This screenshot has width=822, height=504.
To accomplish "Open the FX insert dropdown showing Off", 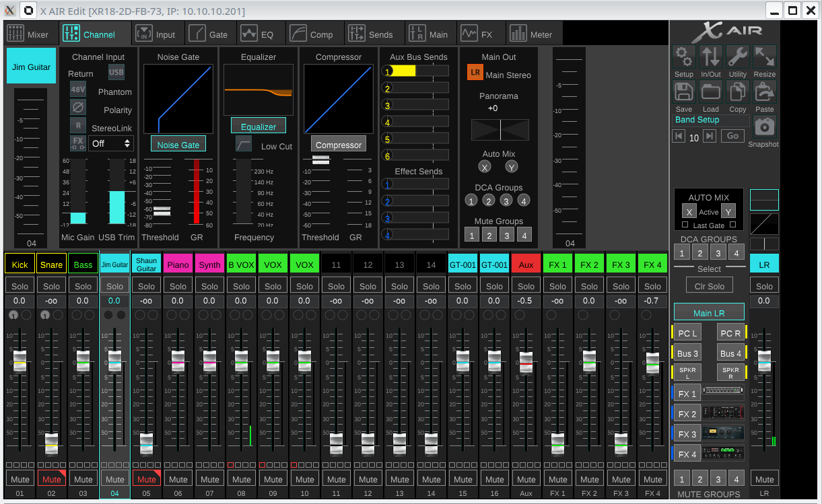I will pyautogui.click(x=111, y=143).
